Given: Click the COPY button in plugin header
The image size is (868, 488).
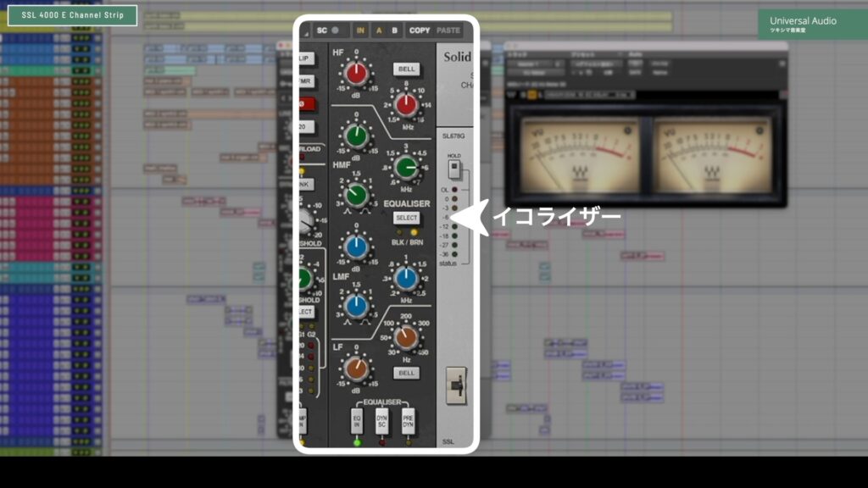Looking at the screenshot, I should 420,30.
